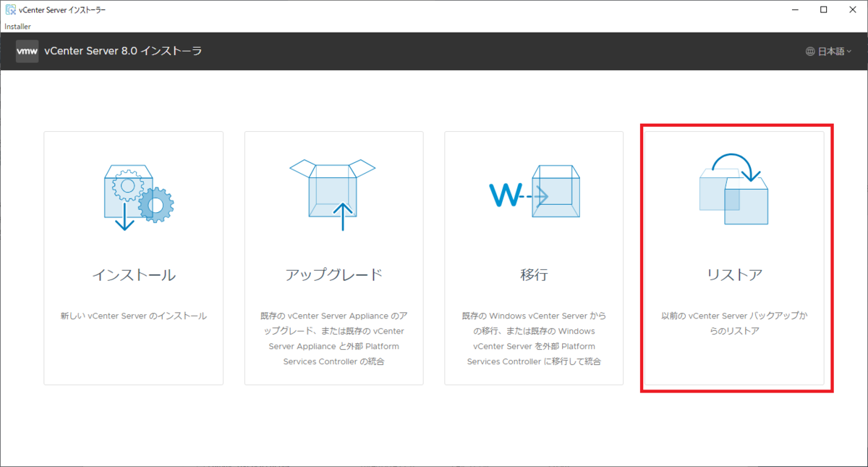Click the title bar app icon
The width and height of the screenshot is (868, 467).
[11, 10]
